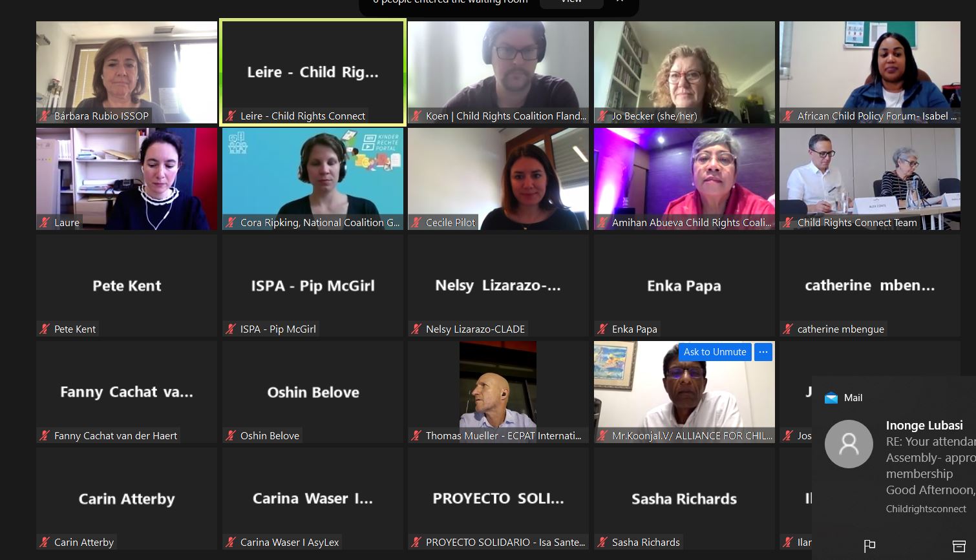Click the muted mic icon for Sasha Richards
Viewport: 976px width, 560px height.
[x=602, y=543]
